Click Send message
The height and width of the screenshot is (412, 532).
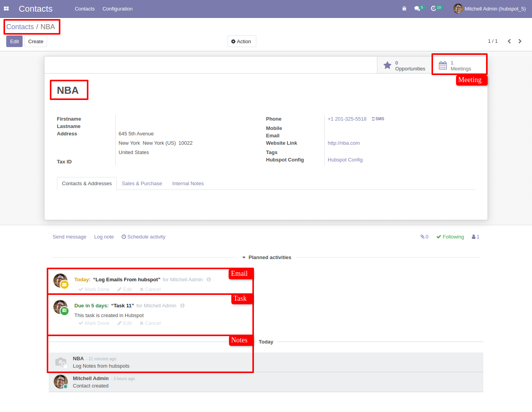point(69,237)
